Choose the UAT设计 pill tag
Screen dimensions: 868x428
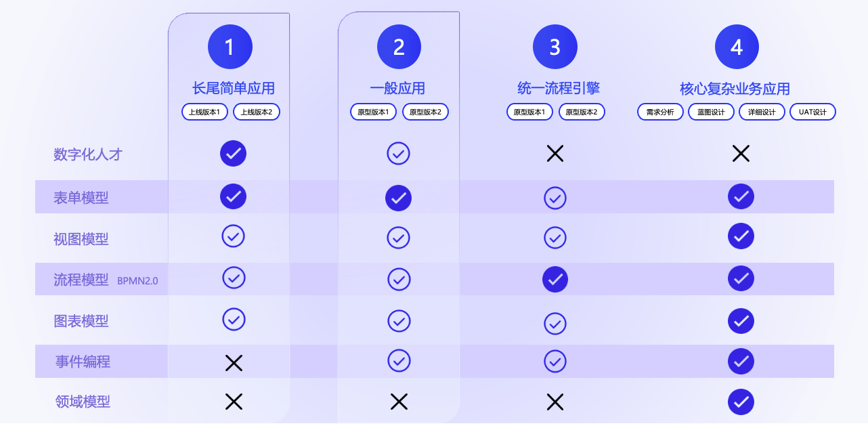(812, 112)
